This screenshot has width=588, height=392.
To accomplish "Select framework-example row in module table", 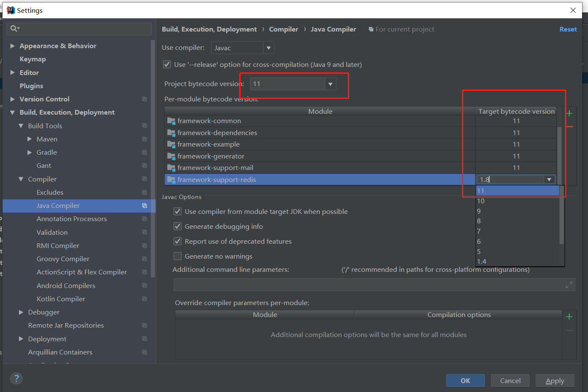I will click(361, 144).
